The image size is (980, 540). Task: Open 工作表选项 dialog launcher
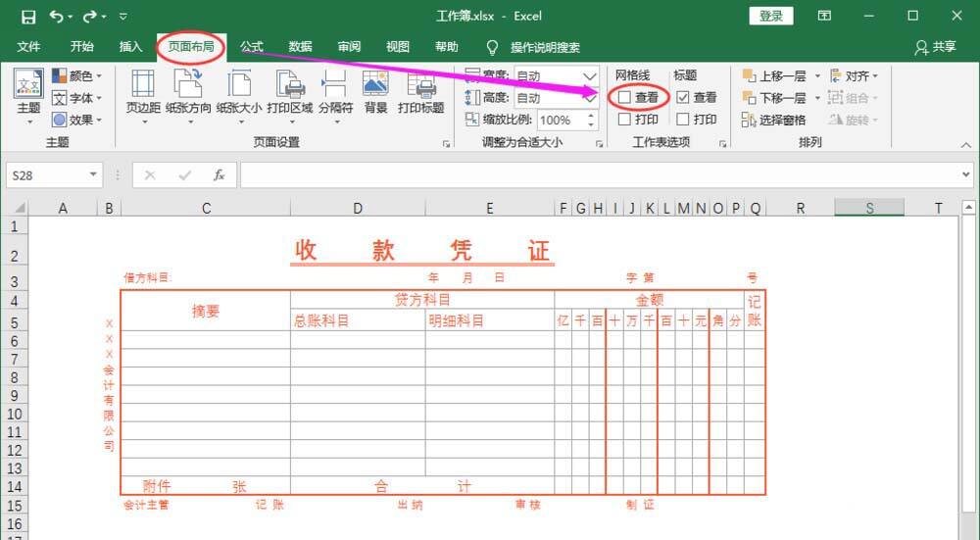click(722, 144)
